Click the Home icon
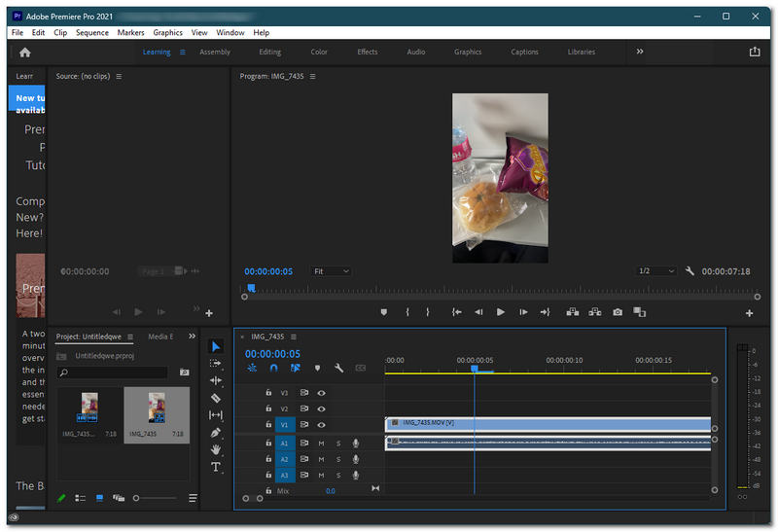 pos(25,53)
